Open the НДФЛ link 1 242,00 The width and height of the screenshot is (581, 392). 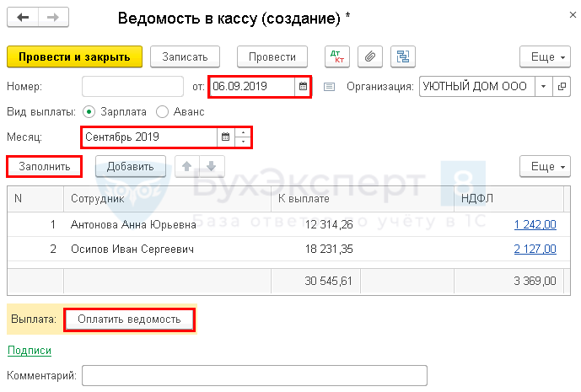point(535,224)
